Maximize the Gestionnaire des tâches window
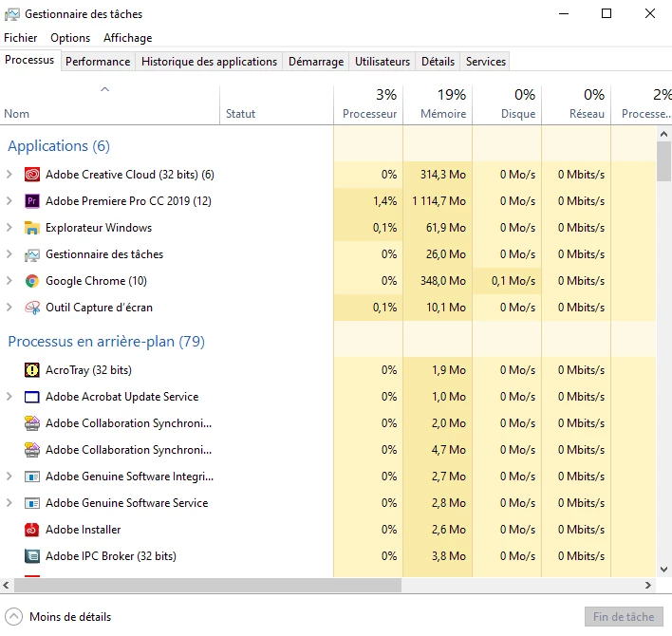Screen dimensions: 672x636 pyautogui.click(x=607, y=13)
